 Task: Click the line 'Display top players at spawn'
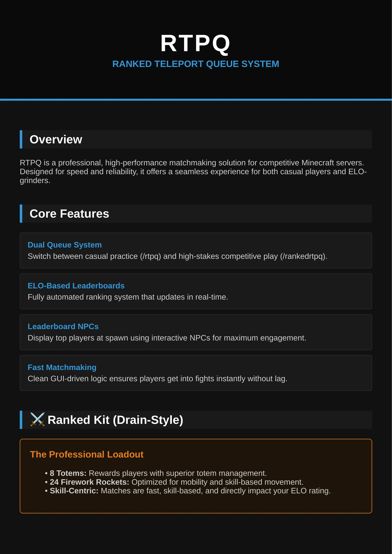point(167,338)
